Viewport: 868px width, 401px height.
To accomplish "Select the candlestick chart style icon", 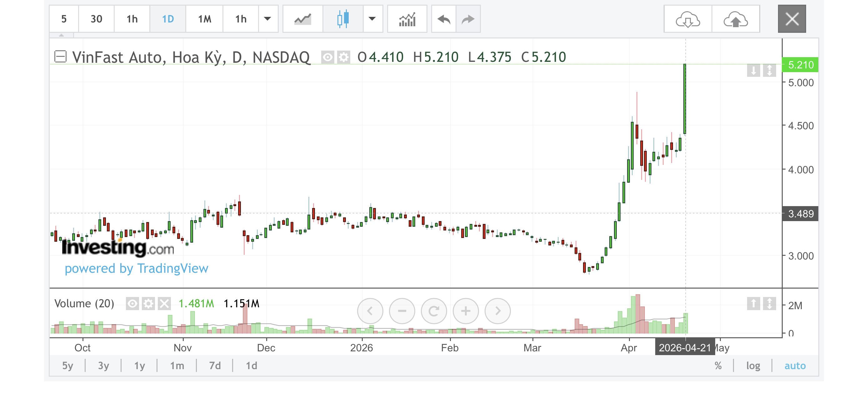I will [343, 19].
